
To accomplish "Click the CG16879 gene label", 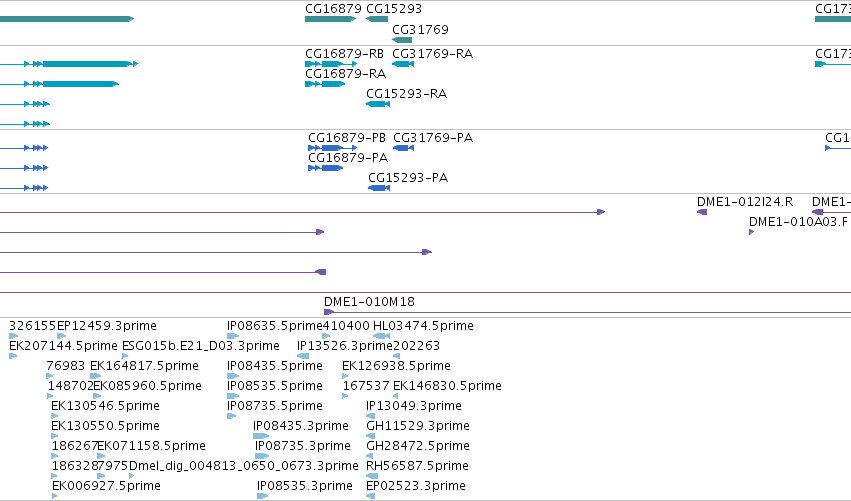I will [333, 9].
